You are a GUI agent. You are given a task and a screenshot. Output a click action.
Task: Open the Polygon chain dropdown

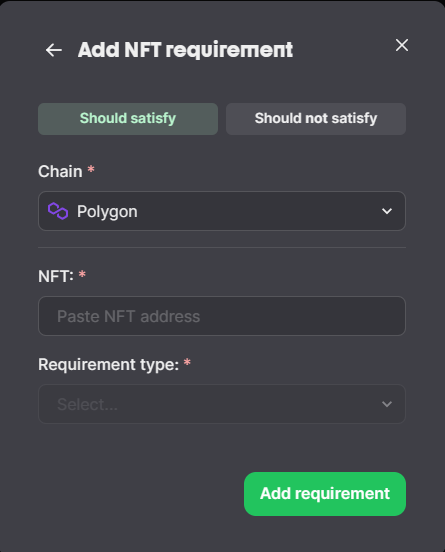click(x=222, y=211)
